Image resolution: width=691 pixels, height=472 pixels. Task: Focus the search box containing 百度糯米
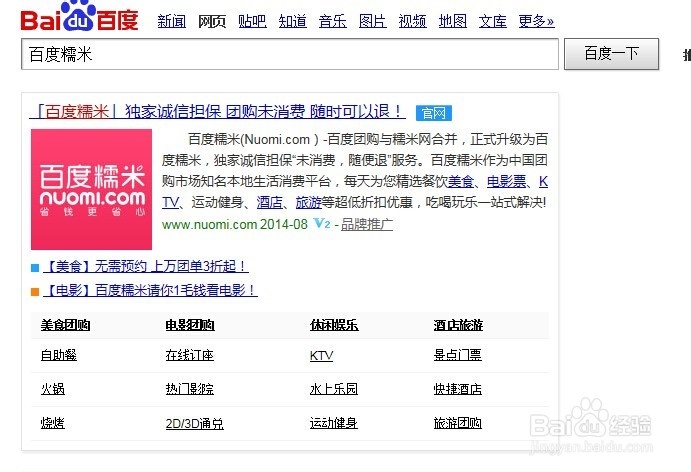tap(290, 54)
